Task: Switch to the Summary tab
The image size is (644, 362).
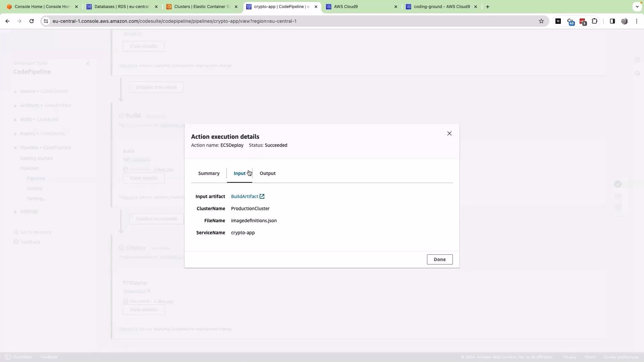Action: tap(209, 173)
